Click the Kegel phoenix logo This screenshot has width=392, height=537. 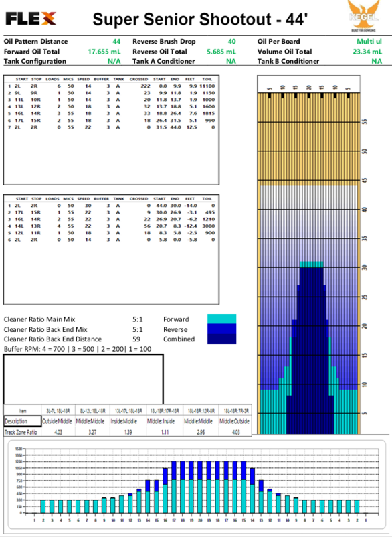coord(364,15)
